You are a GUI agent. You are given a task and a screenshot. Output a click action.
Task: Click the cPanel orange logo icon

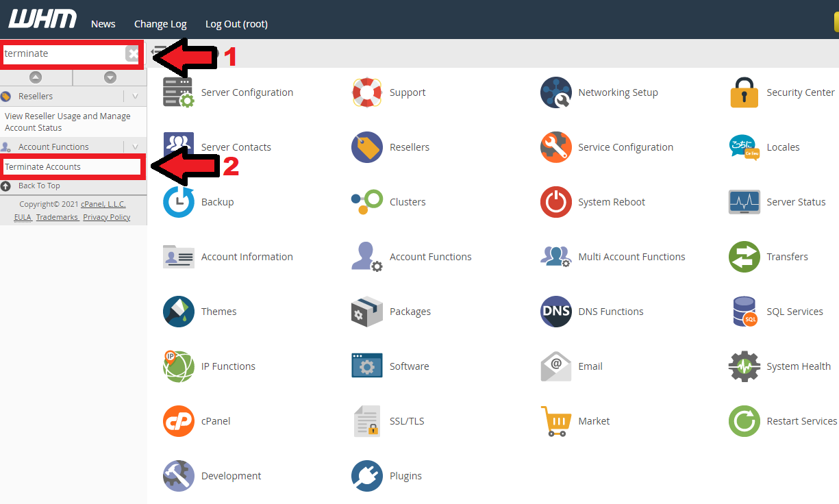[x=178, y=421]
